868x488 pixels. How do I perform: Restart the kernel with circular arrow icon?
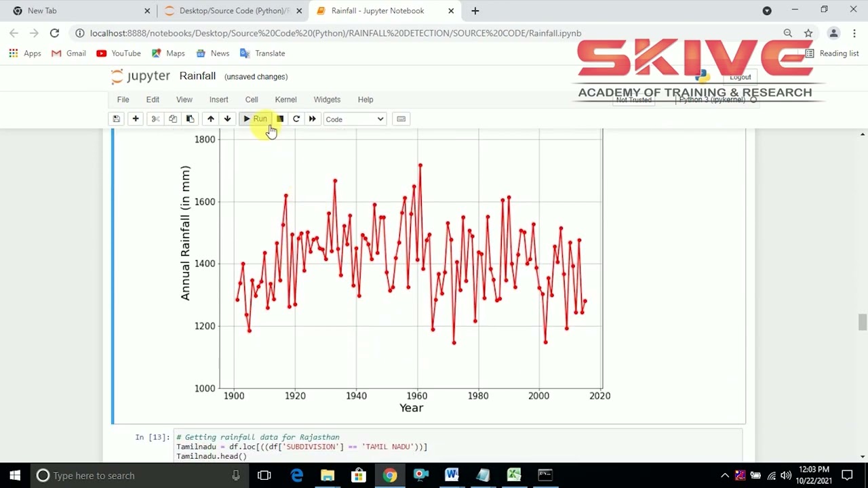click(x=296, y=119)
